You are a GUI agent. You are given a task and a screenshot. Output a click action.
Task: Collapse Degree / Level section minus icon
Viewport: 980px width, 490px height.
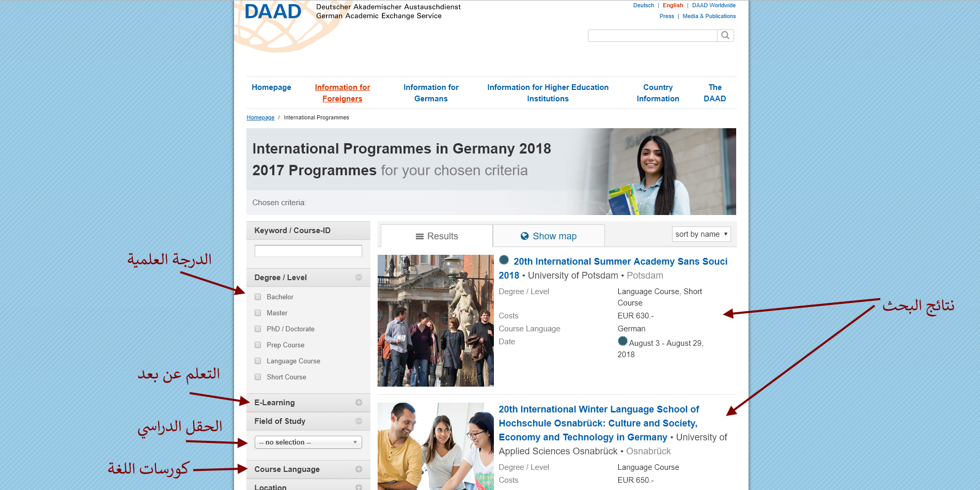(x=359, y=278)
